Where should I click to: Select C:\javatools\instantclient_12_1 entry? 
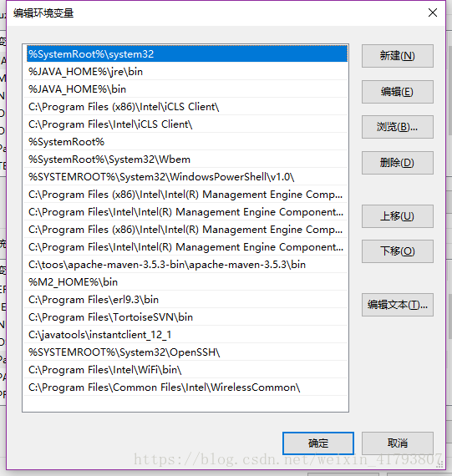click(x=185, y=335)
